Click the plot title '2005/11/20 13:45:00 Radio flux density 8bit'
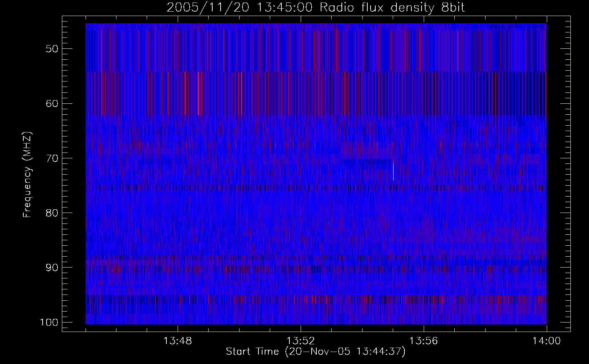The height and width of the screenshot is (364, 589). coord(316,8)
